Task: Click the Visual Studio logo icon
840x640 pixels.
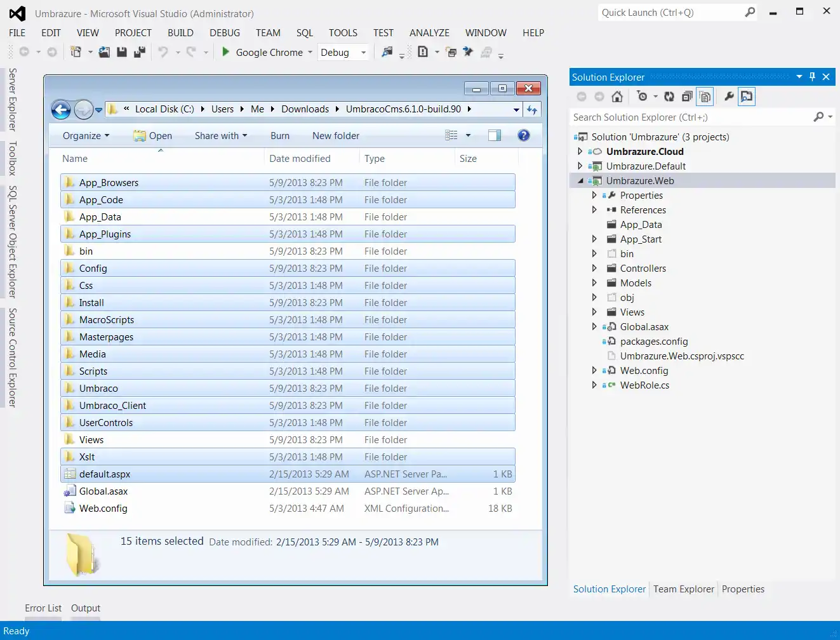Action: 17,13
